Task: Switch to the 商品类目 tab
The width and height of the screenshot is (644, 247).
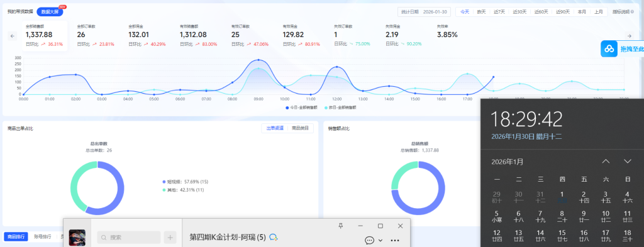Action: click(x=300, y=128)
